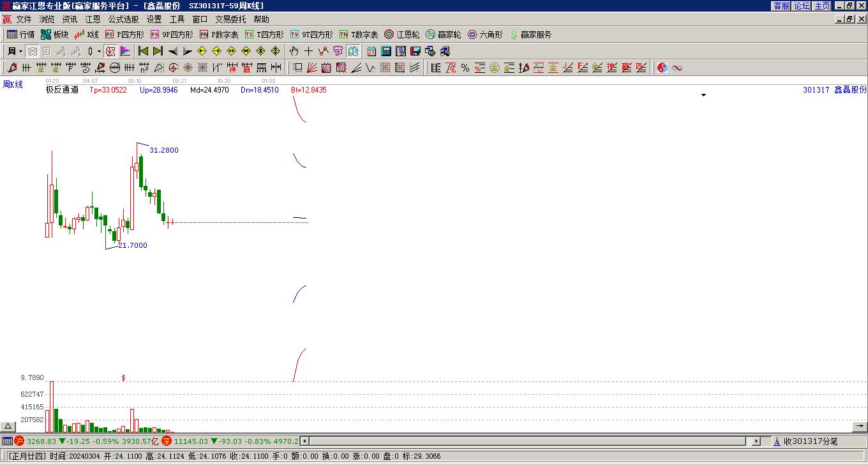Open the 收301317分笔 tick panel
The width and height of the screenshot is (868, 465).
(x=805, y=441)
